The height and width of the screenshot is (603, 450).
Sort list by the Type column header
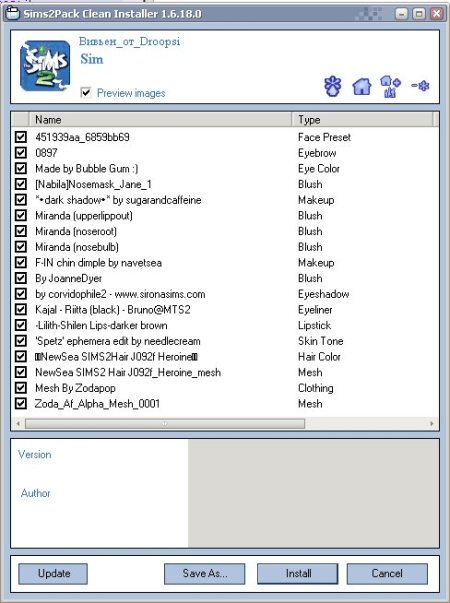click(362, 120)
